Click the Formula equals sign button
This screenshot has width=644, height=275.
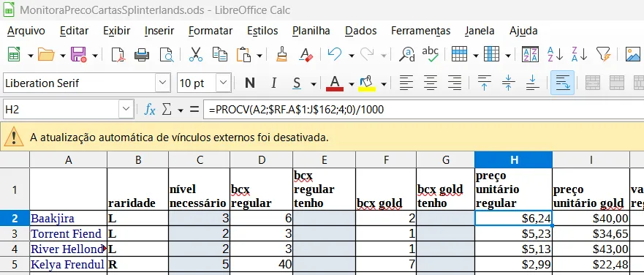point(194,110)
